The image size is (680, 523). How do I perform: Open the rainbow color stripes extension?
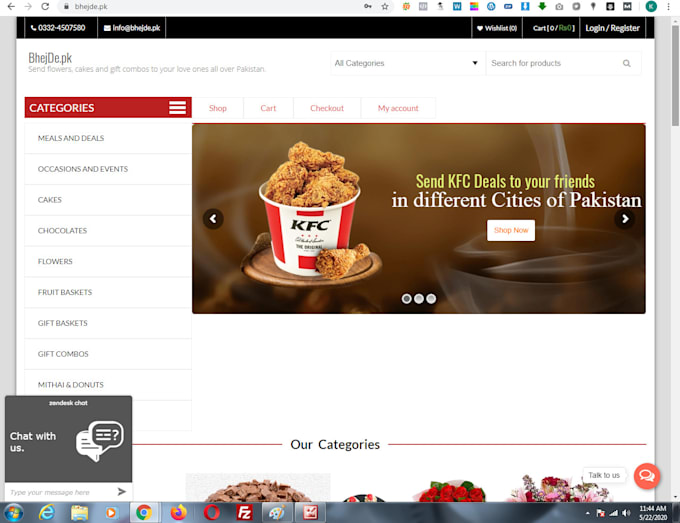click(x=474, y=7)
